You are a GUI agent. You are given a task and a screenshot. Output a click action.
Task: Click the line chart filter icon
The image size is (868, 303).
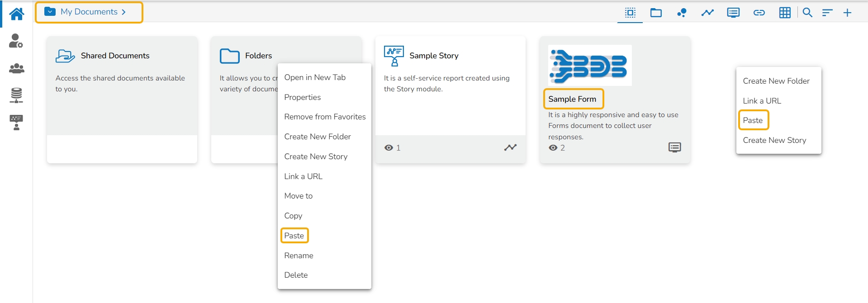pos(707,13)
